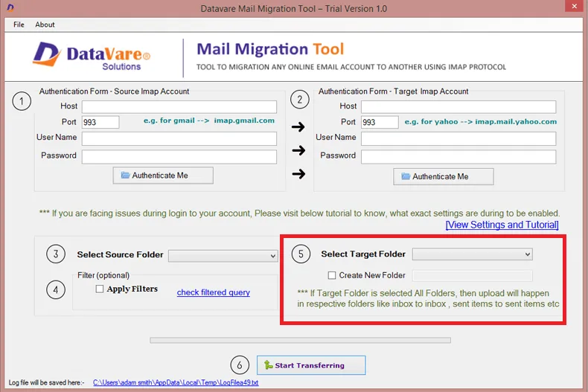Click the source account User Name field
Screen dimensions: 588x392
[179, 138]
